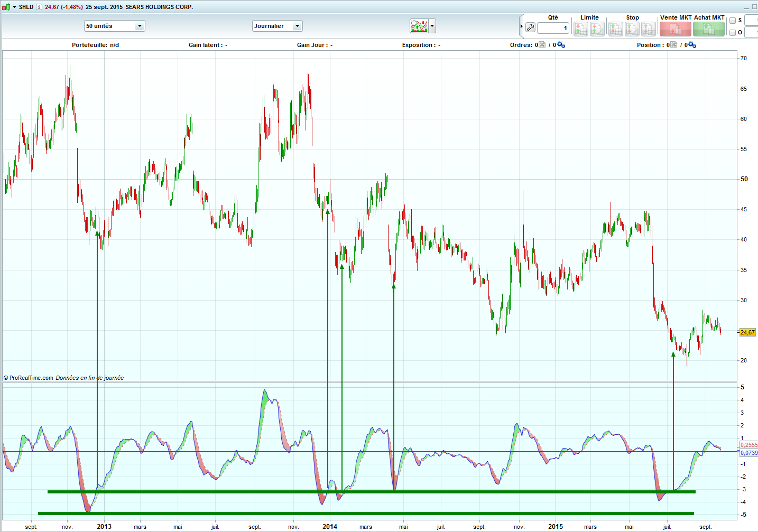Expand the 50 unités dropdown
Screen dimensions: 758x532
(x=140, y=26)
